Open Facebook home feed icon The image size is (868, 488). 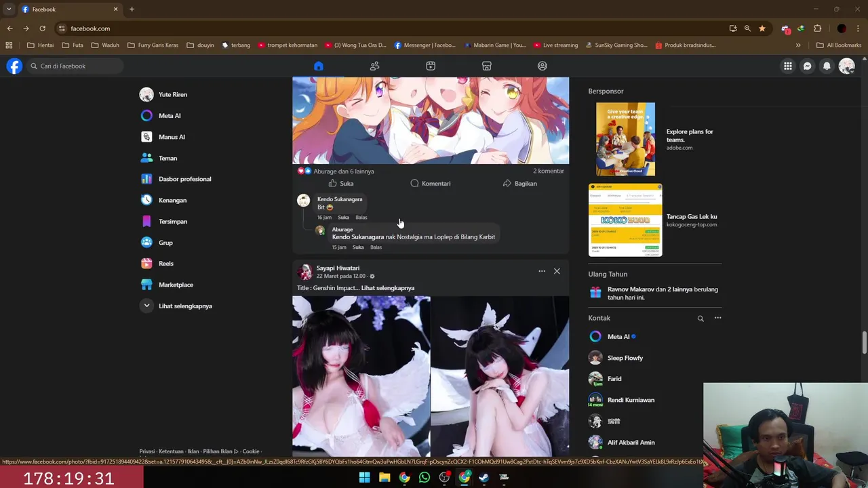pyautogui.click(x=319, y=66)
